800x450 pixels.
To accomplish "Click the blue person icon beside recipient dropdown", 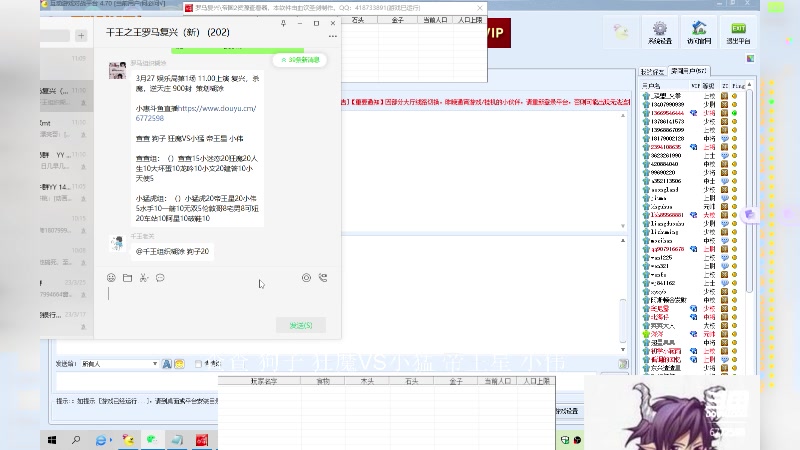I will (167, 364).
